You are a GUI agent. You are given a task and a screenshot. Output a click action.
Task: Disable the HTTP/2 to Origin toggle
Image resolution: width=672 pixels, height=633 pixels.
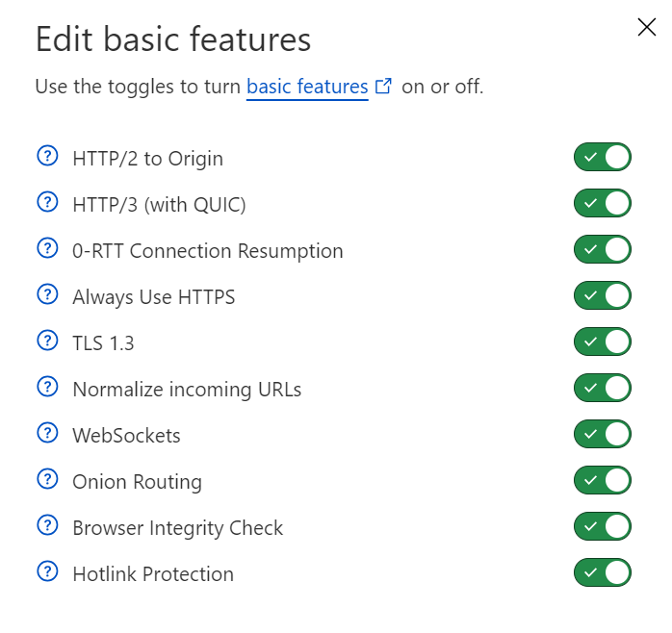(603, 157)
